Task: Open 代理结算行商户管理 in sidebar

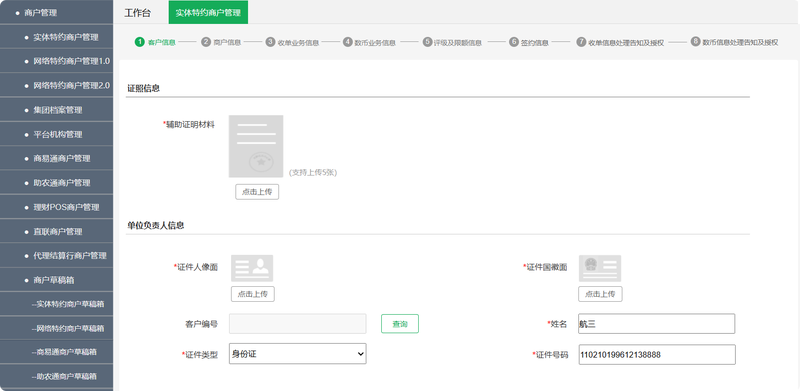Action: [x=57, y=256]
